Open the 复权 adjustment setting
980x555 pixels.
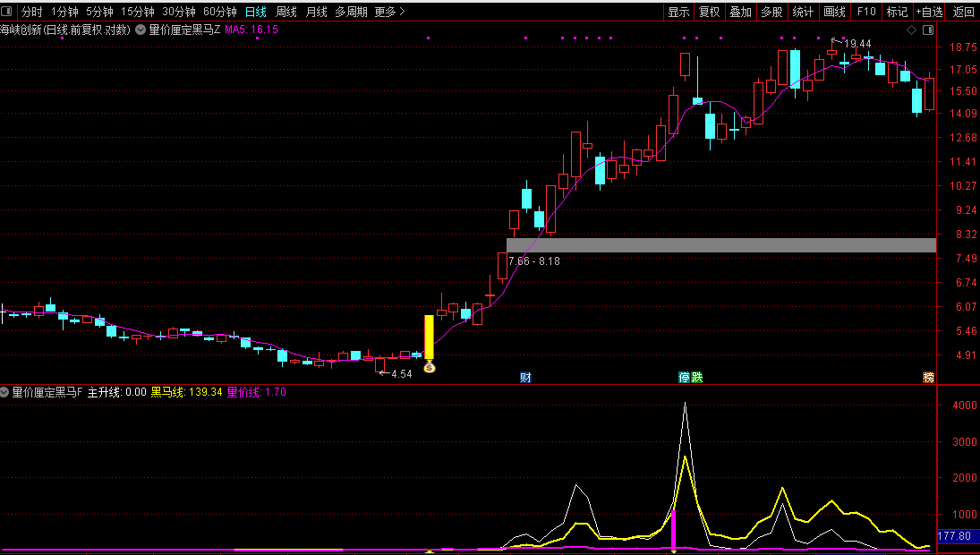[x=709, y=12]
